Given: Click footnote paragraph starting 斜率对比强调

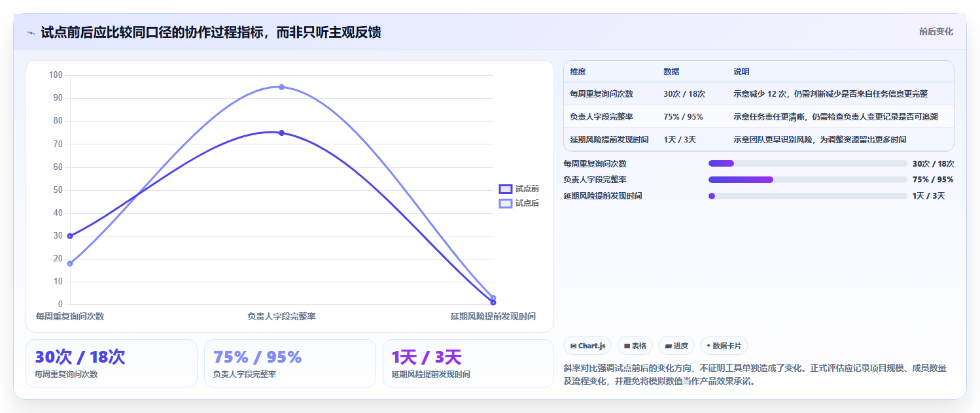Looking at the screenshot, I should point(755,375).
